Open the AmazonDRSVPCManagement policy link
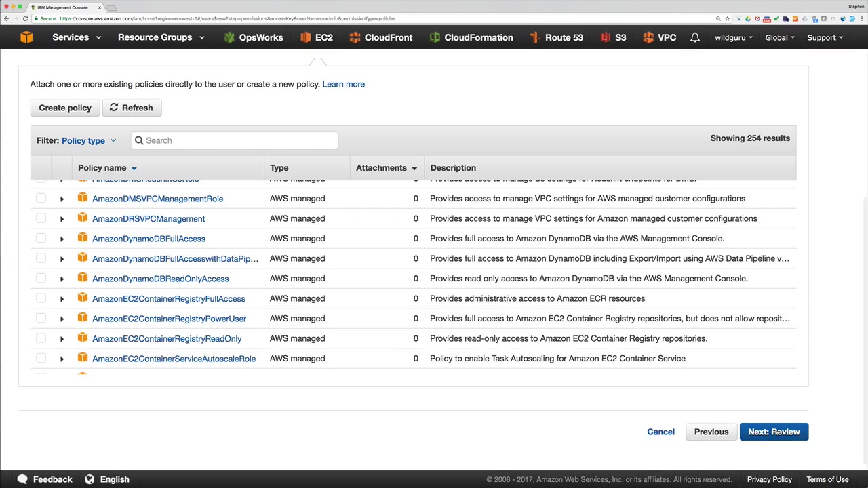 click(x=149, y=218)
